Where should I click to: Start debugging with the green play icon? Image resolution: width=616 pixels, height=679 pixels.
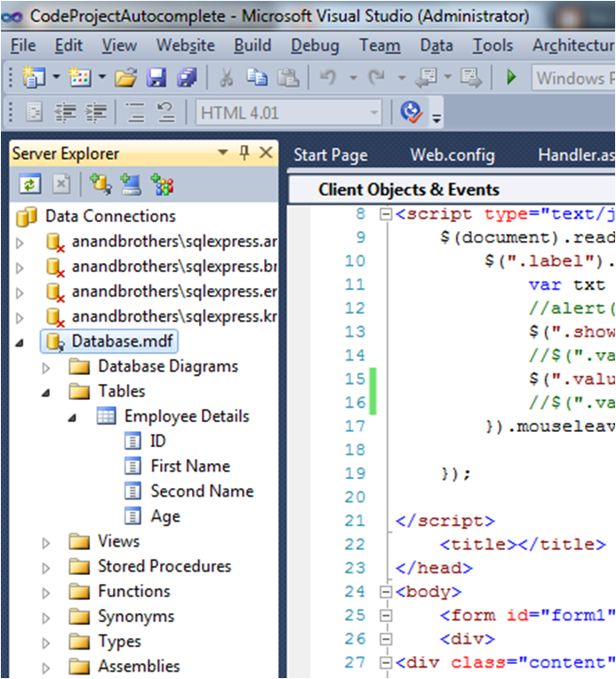coord(511,77)
